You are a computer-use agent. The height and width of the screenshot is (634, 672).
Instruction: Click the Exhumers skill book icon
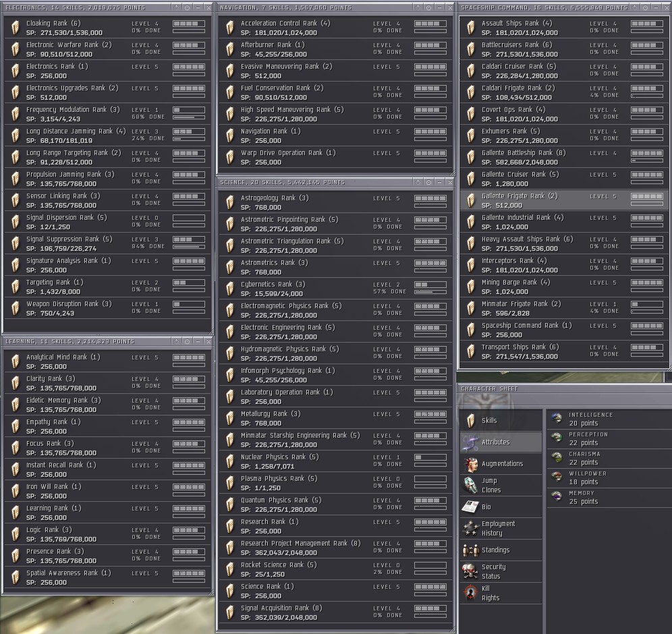(x=471, y=136)
